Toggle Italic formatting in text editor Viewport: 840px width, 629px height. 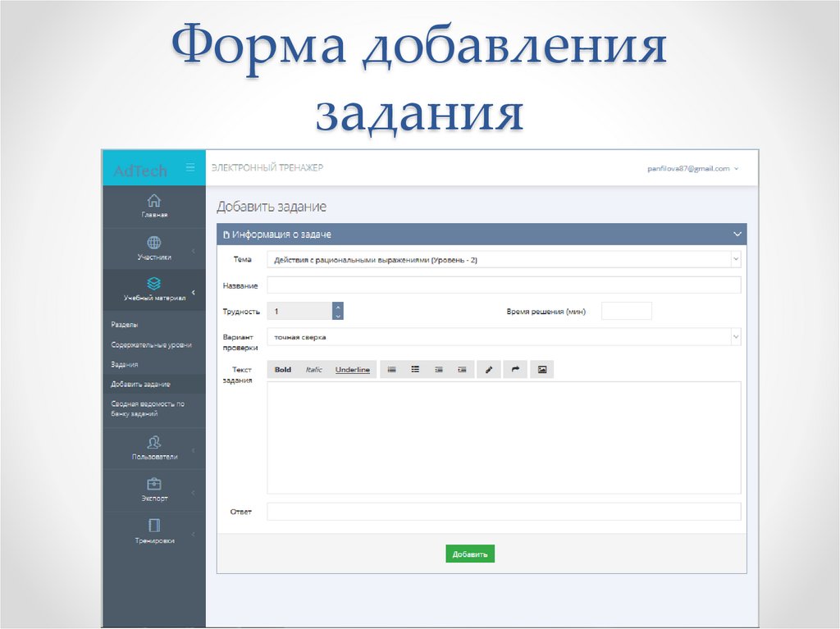point(313,370)
